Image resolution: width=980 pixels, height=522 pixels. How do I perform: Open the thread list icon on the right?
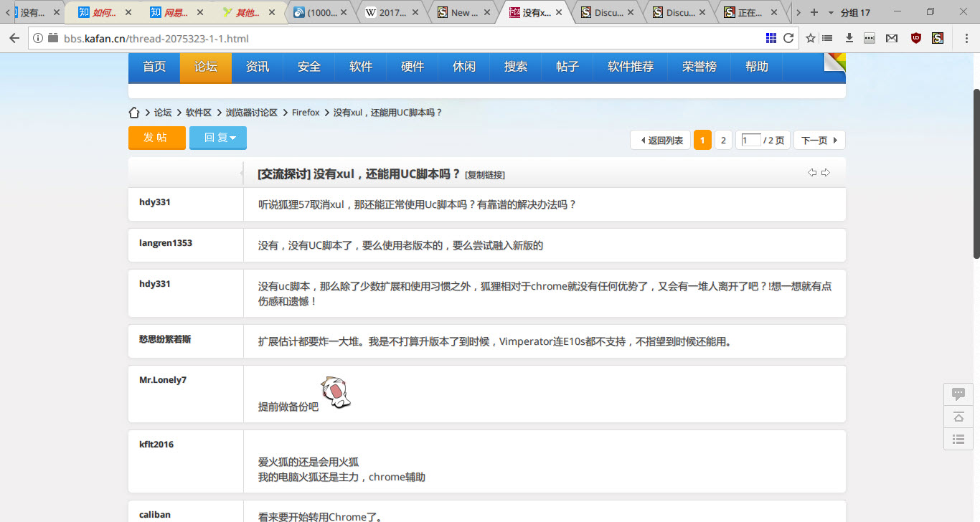point(958,440)
